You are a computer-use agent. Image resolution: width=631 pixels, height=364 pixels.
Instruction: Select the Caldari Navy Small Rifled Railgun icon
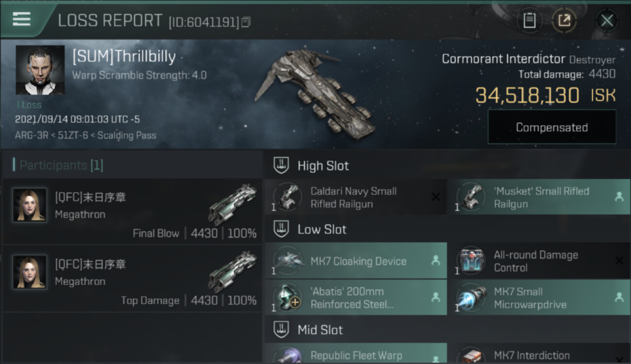287,197
